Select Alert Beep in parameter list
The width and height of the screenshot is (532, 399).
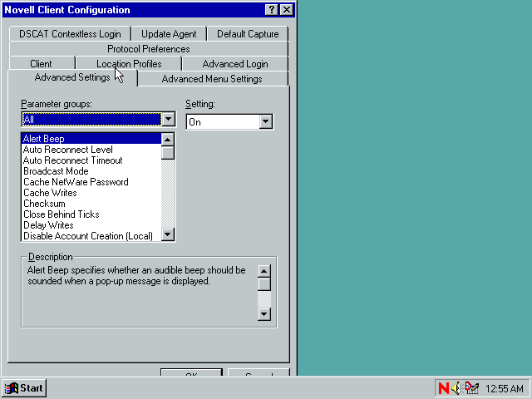(x=91, y=139)
